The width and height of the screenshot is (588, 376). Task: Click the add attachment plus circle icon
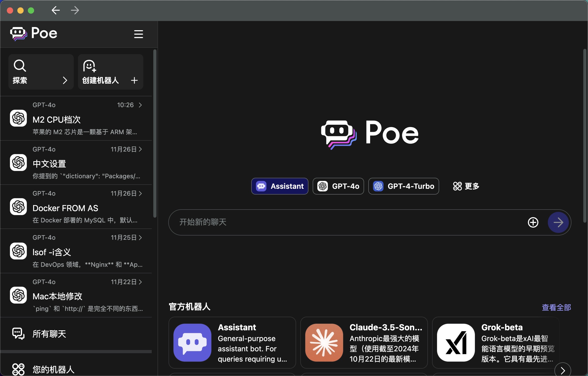tap(533, 222)
